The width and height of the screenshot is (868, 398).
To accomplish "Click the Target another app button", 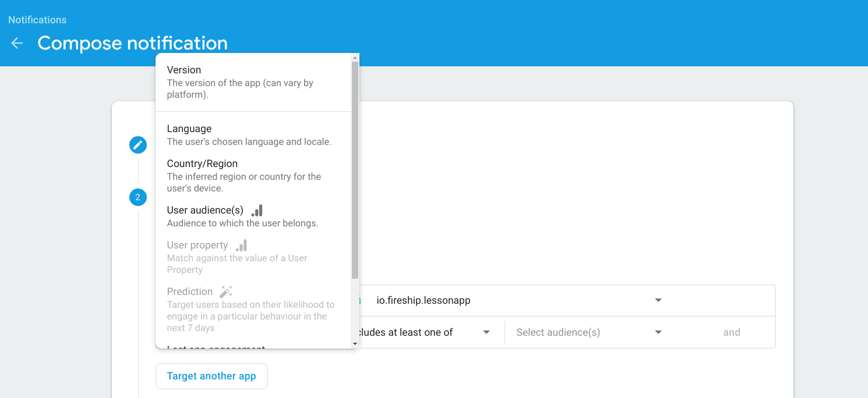I will coord(211,376).
